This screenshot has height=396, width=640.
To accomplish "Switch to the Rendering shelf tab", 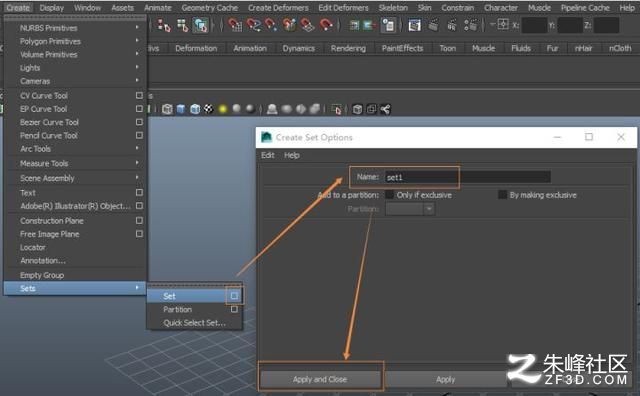I will coord(348,48).
